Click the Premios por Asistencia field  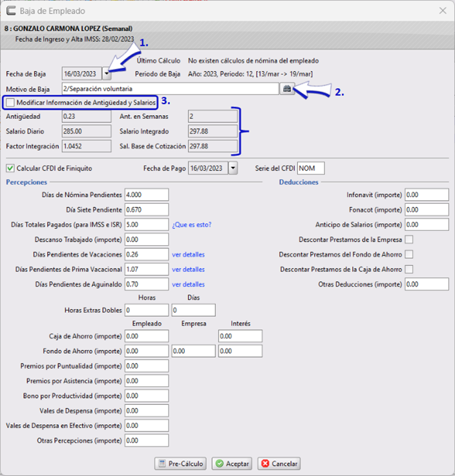pos(147,381)
